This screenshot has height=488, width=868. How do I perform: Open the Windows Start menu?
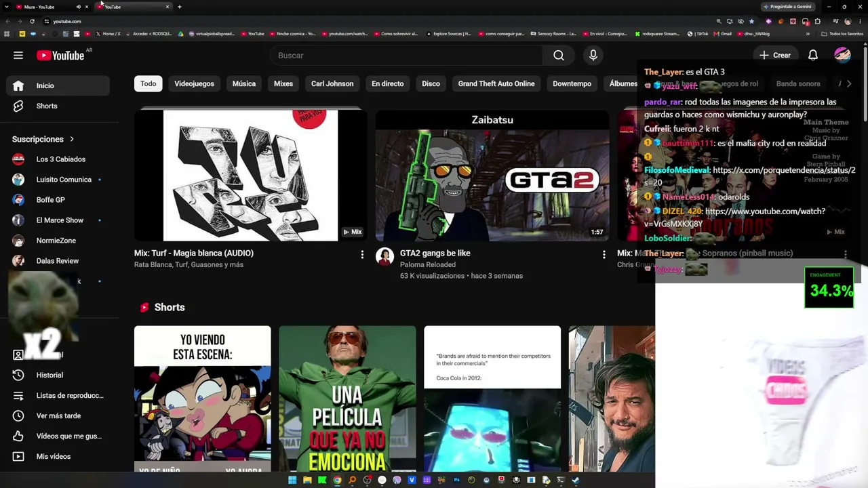(292, 480)
